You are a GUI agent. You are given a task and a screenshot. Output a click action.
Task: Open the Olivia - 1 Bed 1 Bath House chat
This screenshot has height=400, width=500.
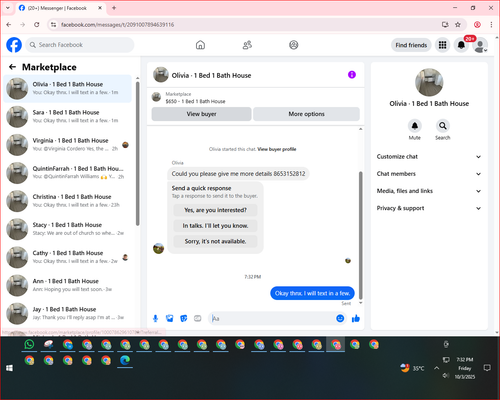(x=68, y=88)
